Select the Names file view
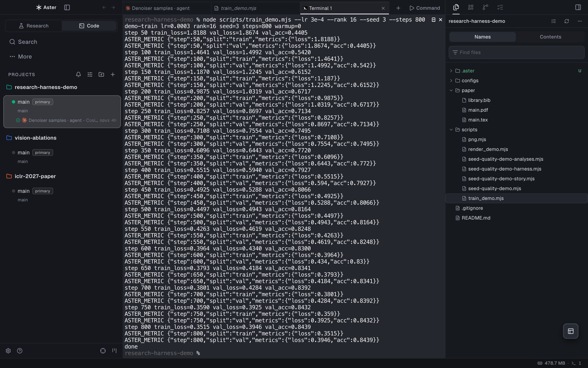The image size is (588, 368). (483, 37)
